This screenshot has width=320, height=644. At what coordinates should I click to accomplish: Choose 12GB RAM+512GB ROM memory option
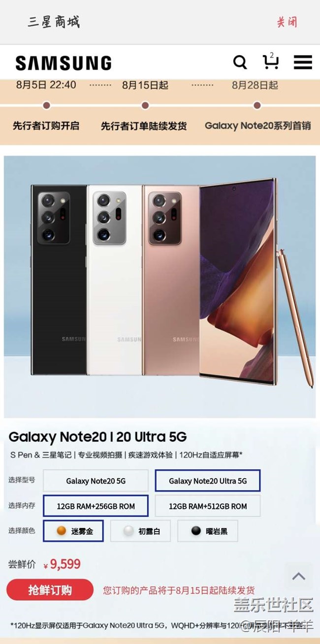point(207,506)
